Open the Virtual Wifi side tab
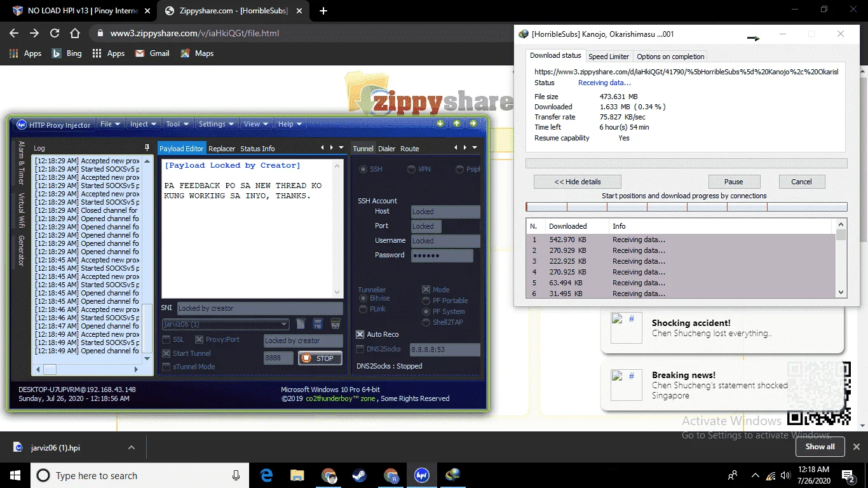 [x=21, y=210]
